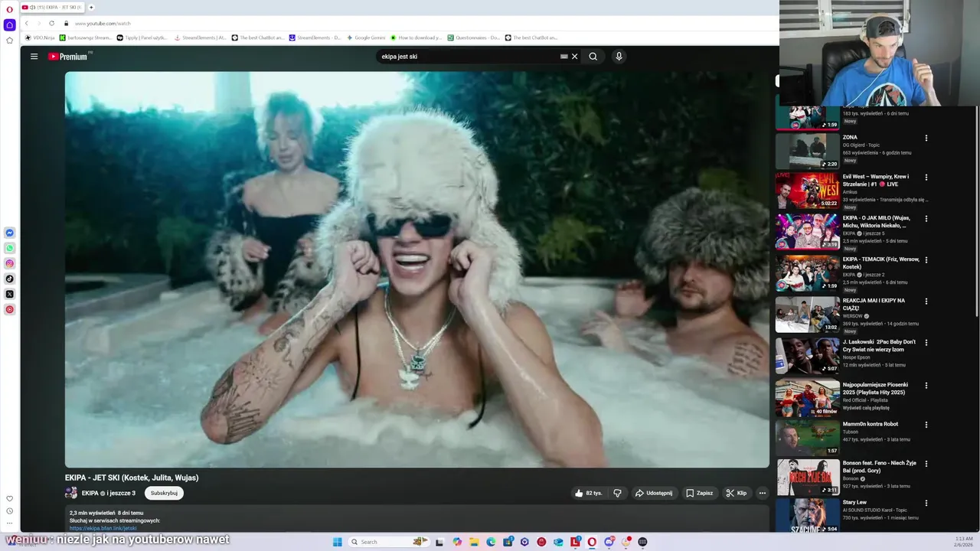
Task: Open the VDO.Ninja bookmark
Action: coord(40,37)
